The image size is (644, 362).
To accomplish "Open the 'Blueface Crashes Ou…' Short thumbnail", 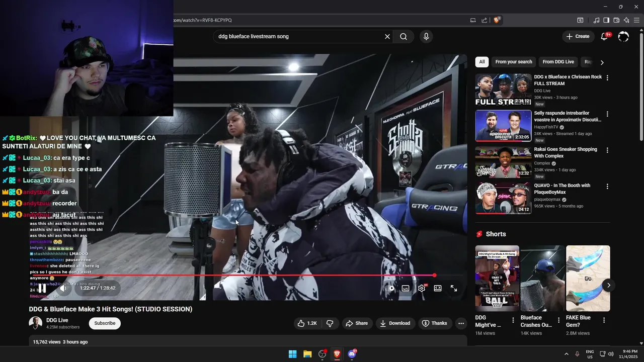I will [x=542, y=278].
